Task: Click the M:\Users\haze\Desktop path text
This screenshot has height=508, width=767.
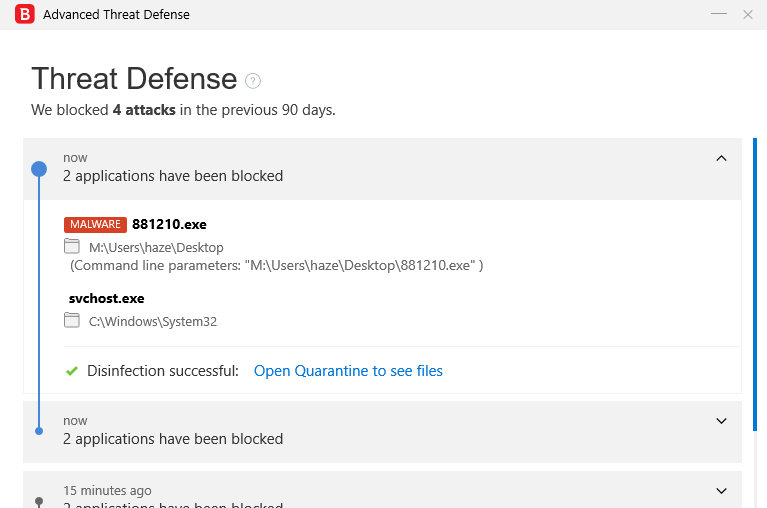Action: click(156, 247)
